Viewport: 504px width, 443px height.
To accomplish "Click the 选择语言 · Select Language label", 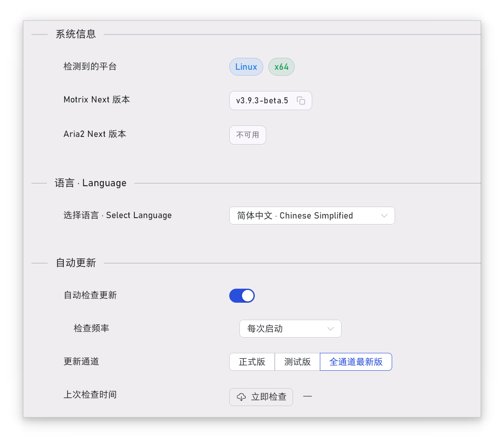I will [x=118, y=215].
